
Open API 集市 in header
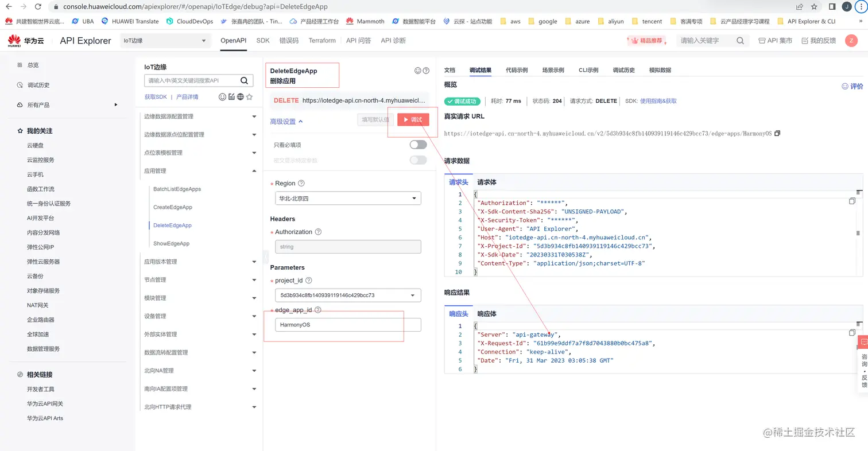(776, 41)
